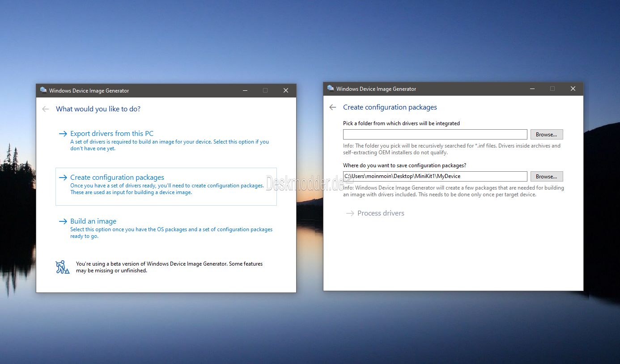Screen dimensions: 620x364
Task: Click the beta version notice text
Action: click(169, 267)
